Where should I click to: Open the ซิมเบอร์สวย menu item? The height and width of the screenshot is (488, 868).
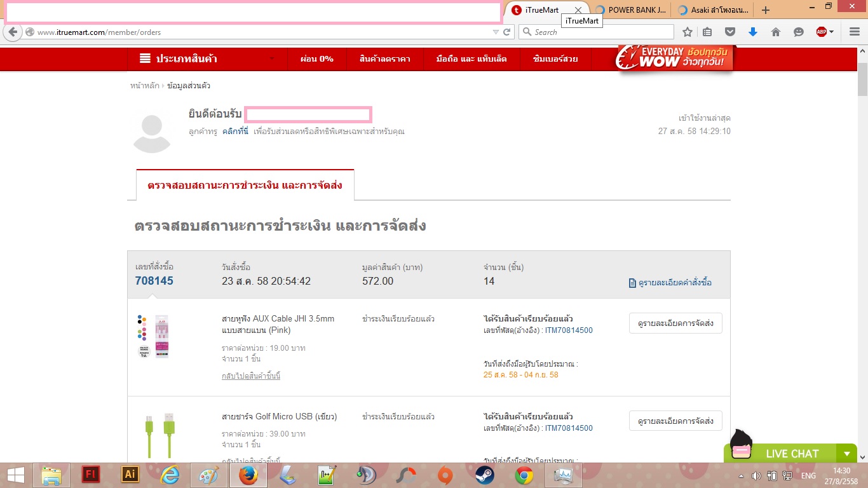click(x=555, y=58)
